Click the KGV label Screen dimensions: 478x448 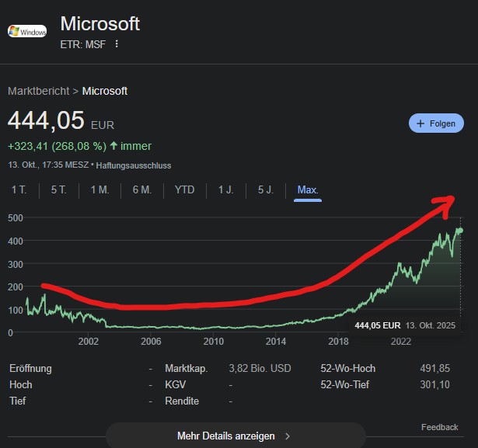click(x=176, y=384)
